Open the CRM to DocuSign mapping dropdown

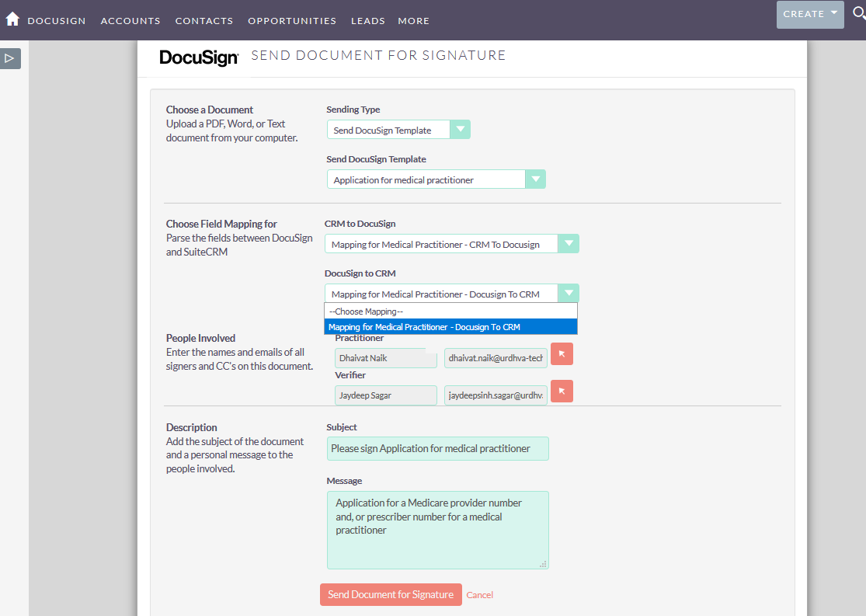[x=452, y=244]
